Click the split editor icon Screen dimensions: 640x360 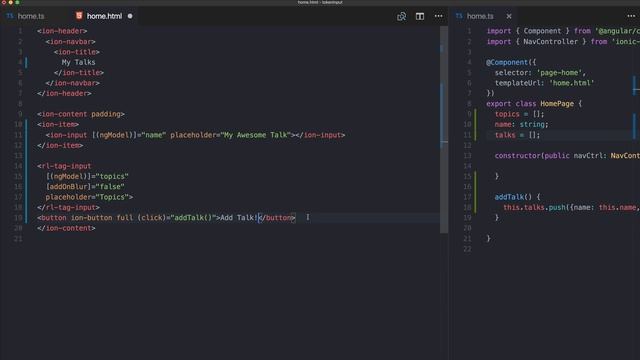(420, 16)
